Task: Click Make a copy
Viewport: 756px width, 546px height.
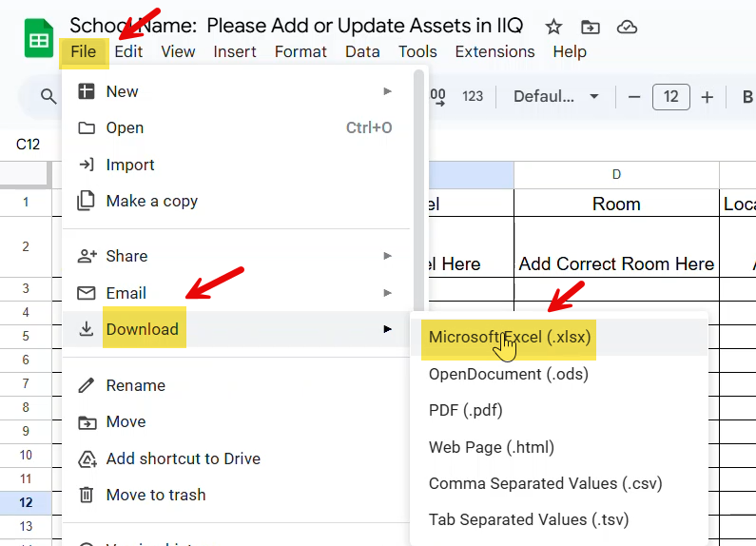Action: [151, 201]
